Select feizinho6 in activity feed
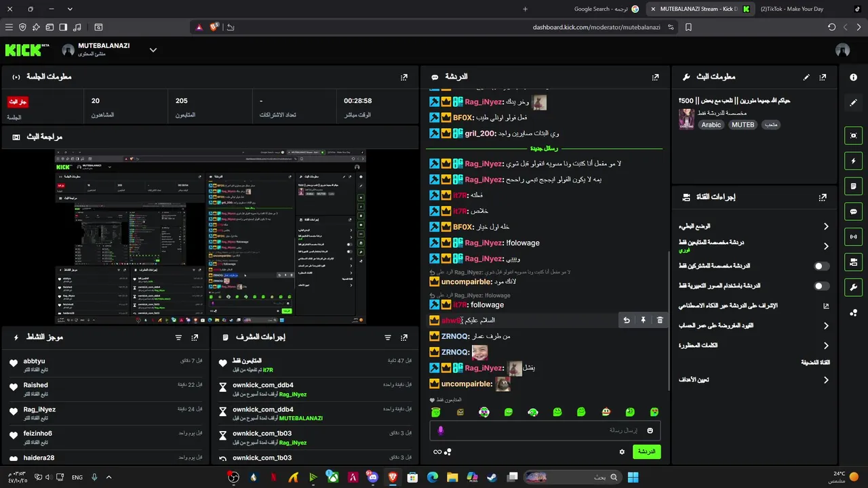Screen dimensions: 868x488 click(x=38, y=434)
